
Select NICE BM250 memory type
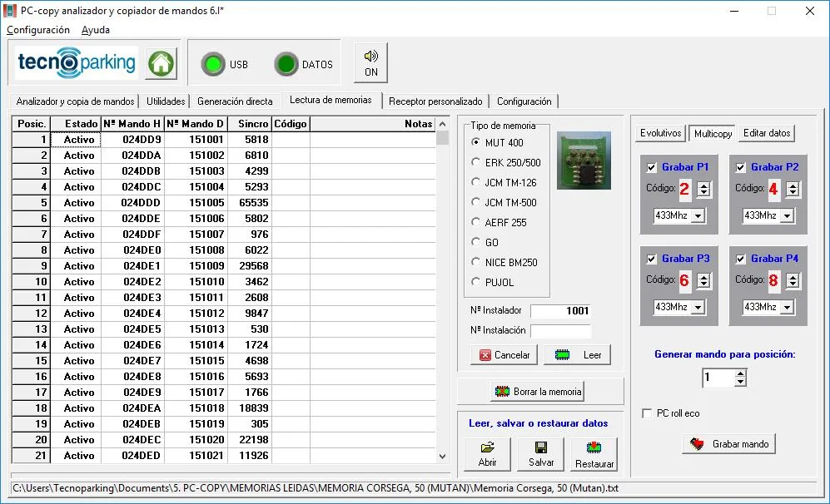pos(504,262)
